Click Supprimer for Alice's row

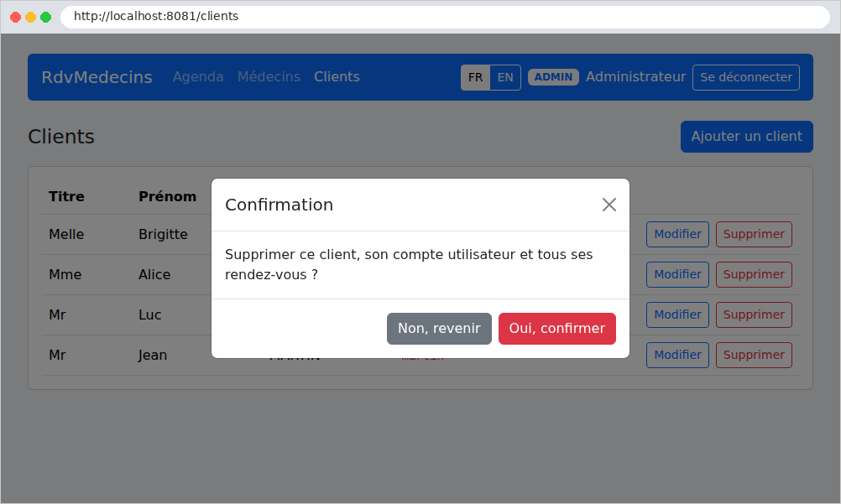pyautogui.click(x=754, y=274)
